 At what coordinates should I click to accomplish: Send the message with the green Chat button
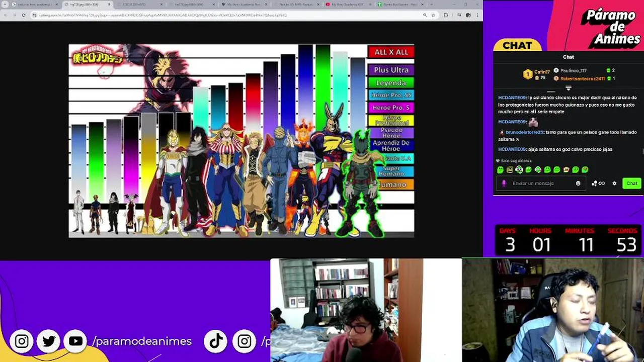[632, 184]
